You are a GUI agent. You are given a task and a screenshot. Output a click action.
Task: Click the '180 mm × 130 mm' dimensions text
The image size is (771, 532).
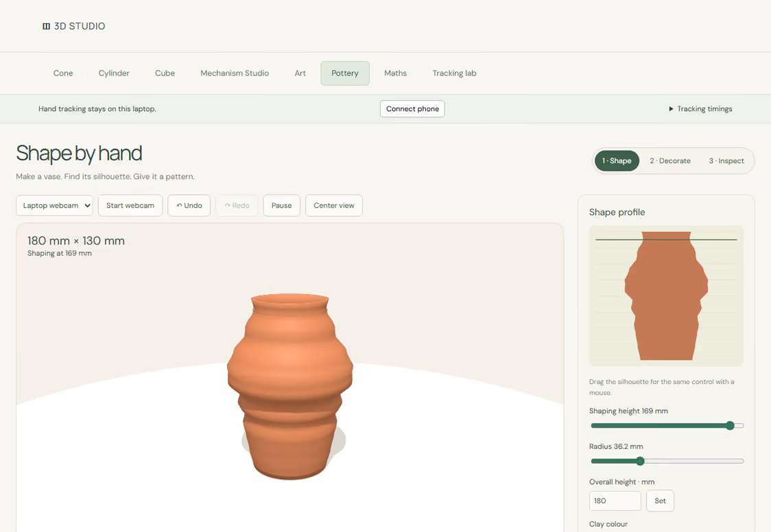tap(75, 241)
